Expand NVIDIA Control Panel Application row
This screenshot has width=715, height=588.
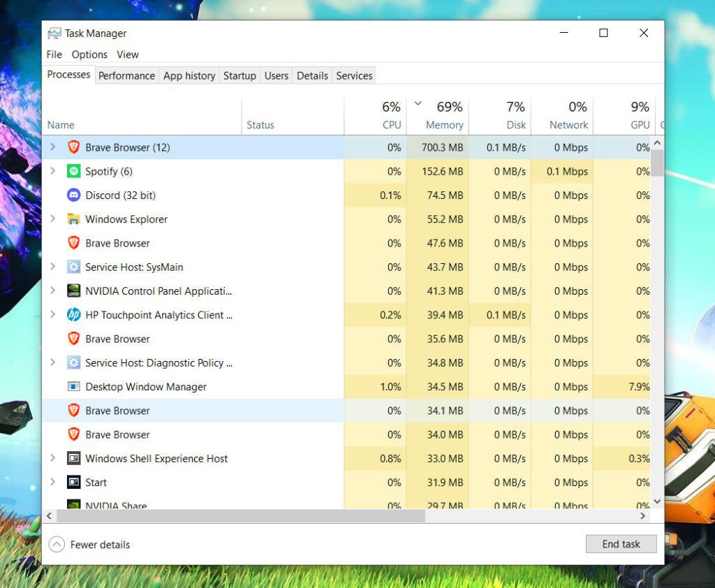pyautogui.click(x=53, y=290)
